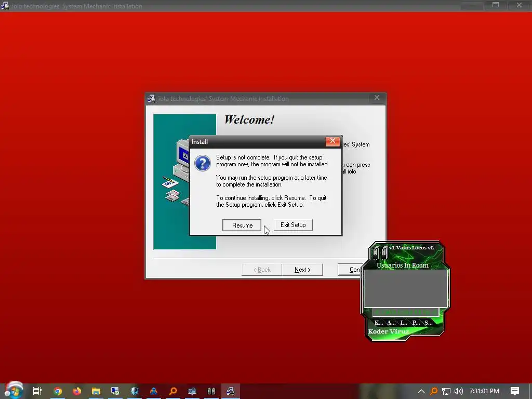The width and height of the screenshot is (532, 399).
Task: Click the green text field under user list
Action: [x=405, y=312]
